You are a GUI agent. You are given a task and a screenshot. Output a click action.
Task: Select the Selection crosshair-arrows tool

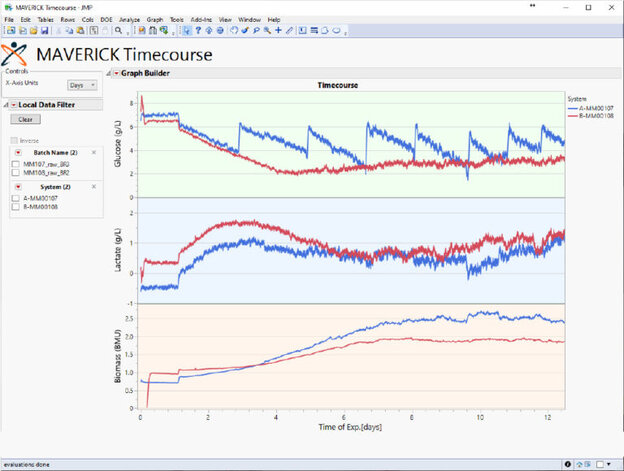click(x=209, y=30)
